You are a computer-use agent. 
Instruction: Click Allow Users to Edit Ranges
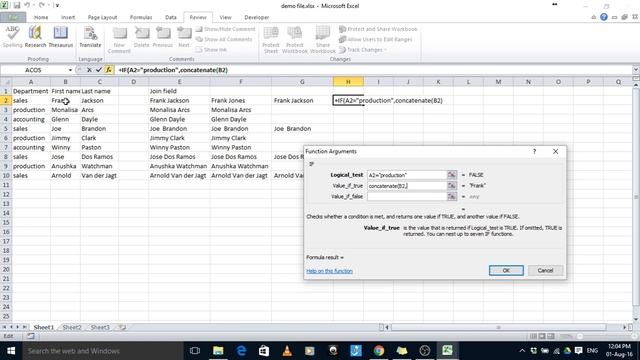coord(376,40)
